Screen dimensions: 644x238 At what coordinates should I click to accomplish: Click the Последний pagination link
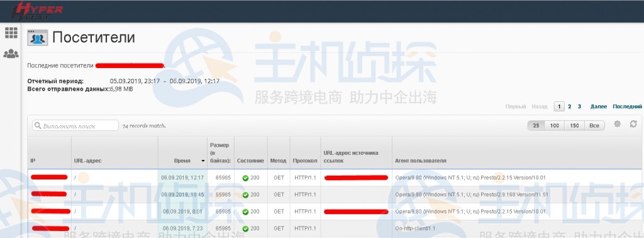pos(627,106)
